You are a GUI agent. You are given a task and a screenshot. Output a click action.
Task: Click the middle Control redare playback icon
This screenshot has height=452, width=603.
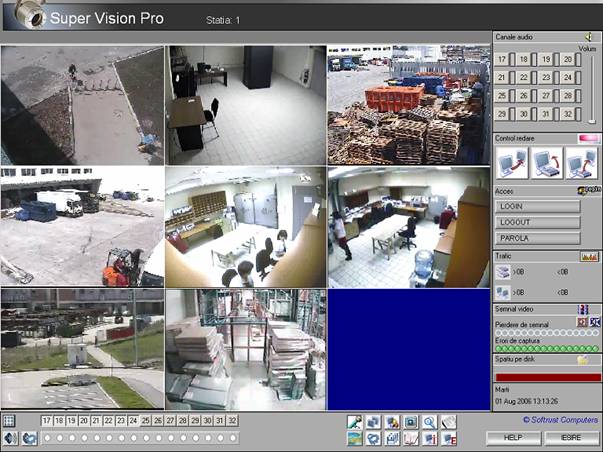[546, 162]
